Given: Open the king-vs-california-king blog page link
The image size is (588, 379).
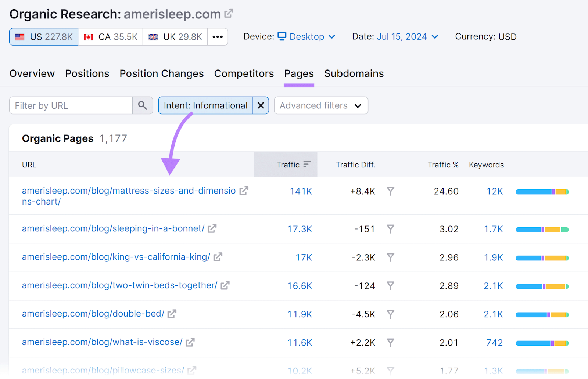Looking at the screenshot, I should 115,257.
